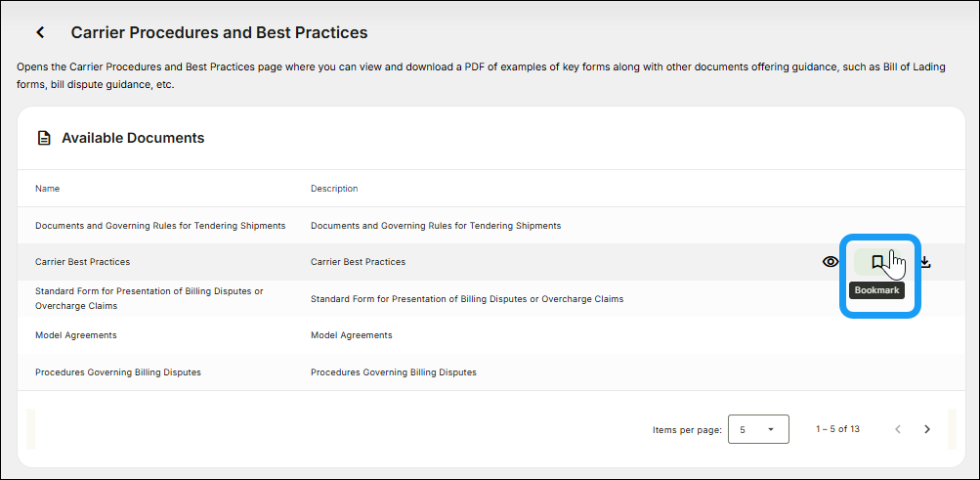Click the Carrier Procedures and Best Practices title
Image resolution: width=980 pixels, height=480 pixels.
click(x=219, y=32)
